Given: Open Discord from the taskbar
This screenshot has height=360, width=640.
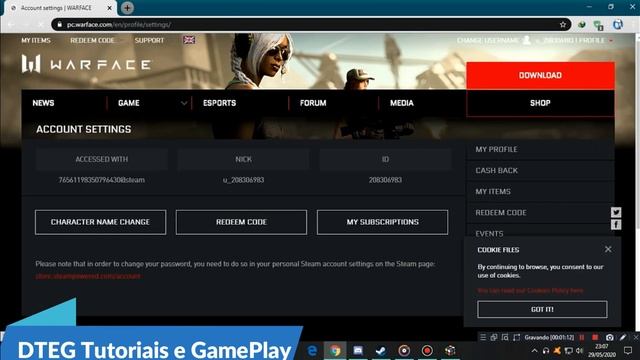Looking at the screenshot, I should (x=358, y=351).
